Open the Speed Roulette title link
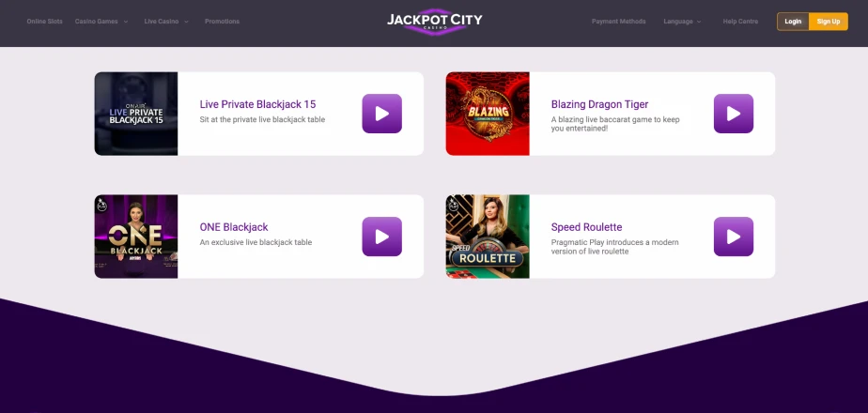Screen dimensions: 868x413 [x=586, y=227]
